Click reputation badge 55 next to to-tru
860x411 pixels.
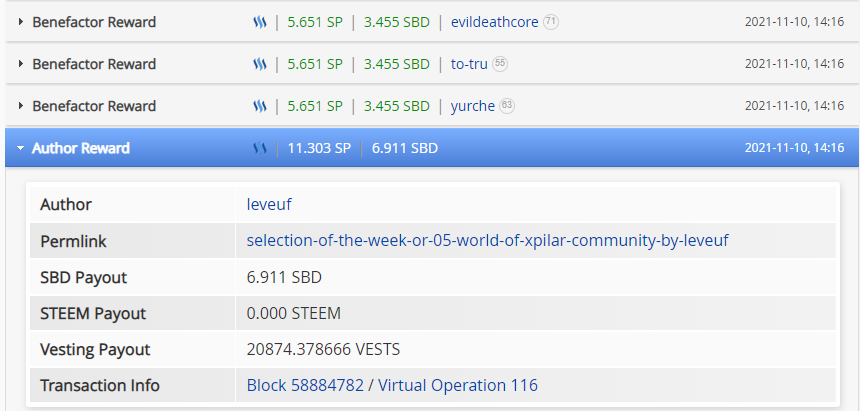pyautogui.click(x=500, y=64)
